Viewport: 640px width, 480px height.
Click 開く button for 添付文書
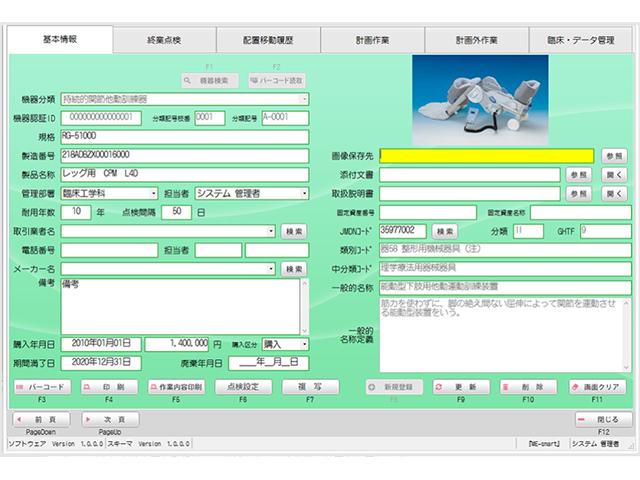pyautogui.click(x=614, y=175)
